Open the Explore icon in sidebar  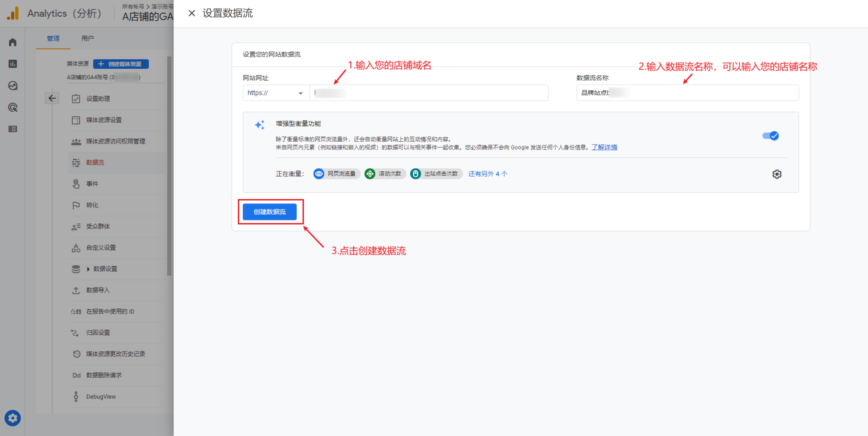pos(12,85)
